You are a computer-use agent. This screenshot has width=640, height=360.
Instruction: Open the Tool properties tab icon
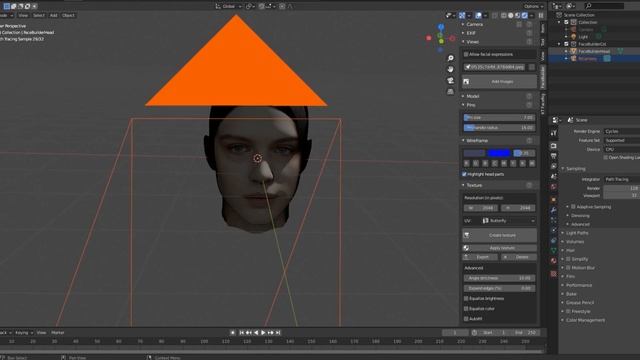(553, 133)
